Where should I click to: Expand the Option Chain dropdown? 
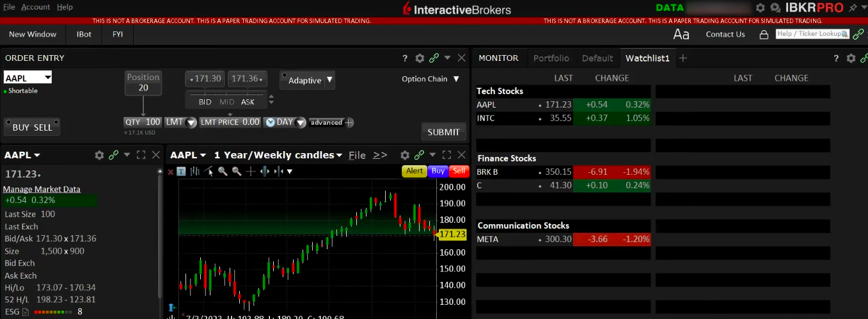456,79
